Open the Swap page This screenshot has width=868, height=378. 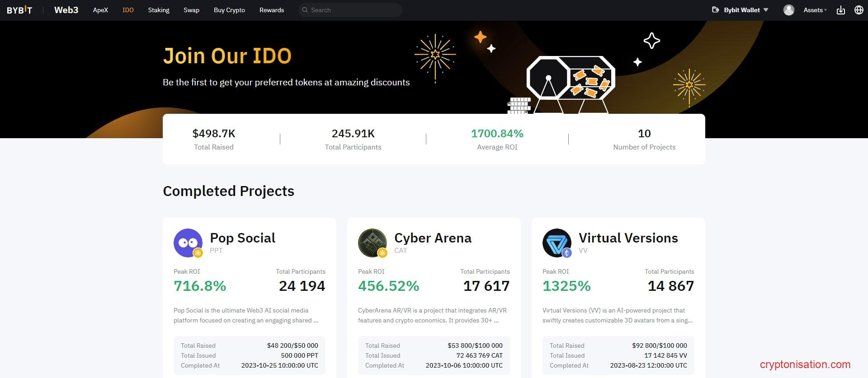coord(191,10)
